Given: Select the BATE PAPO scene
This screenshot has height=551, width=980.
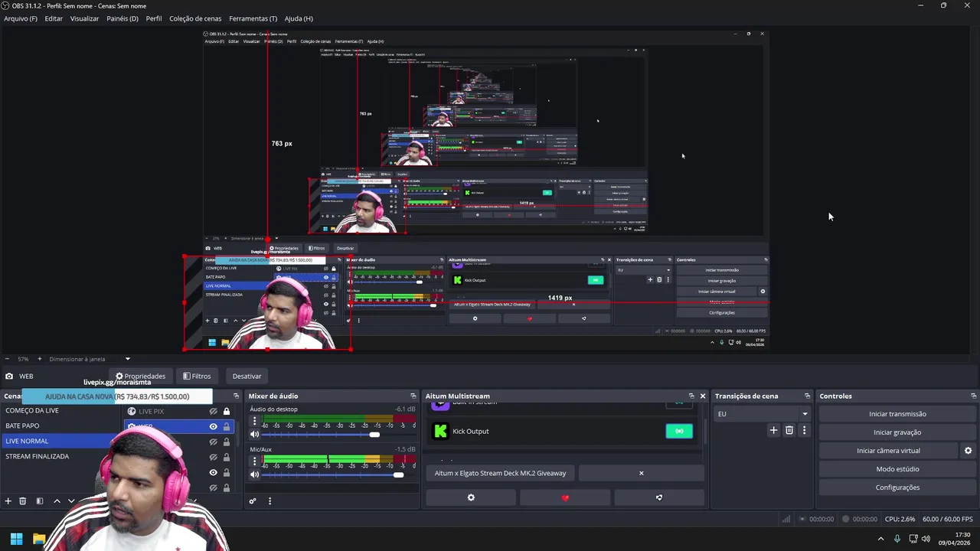Looking at the screenshot, I should tap(22, 425).
